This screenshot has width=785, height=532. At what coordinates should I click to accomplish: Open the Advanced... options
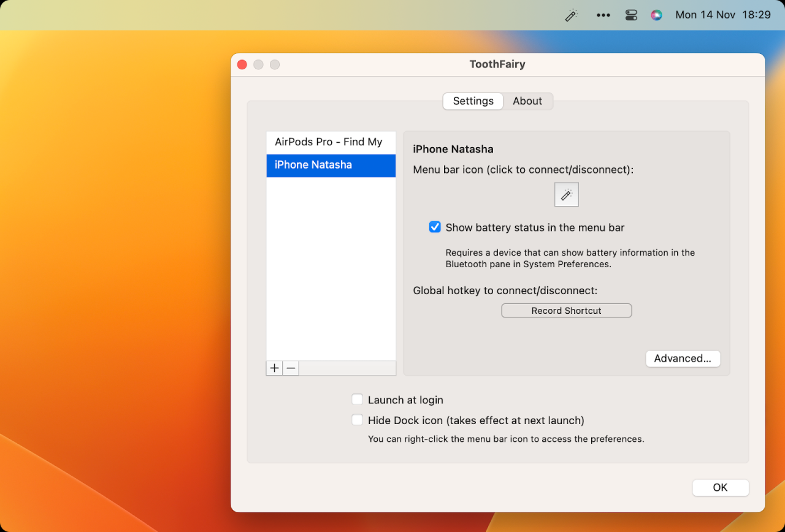(x=683, y=359)
